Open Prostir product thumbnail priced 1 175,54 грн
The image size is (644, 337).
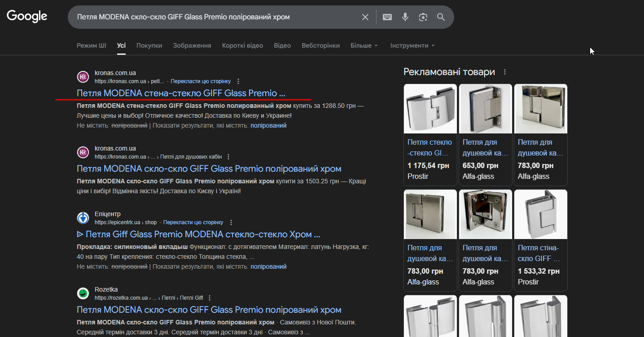coord(430,109)
